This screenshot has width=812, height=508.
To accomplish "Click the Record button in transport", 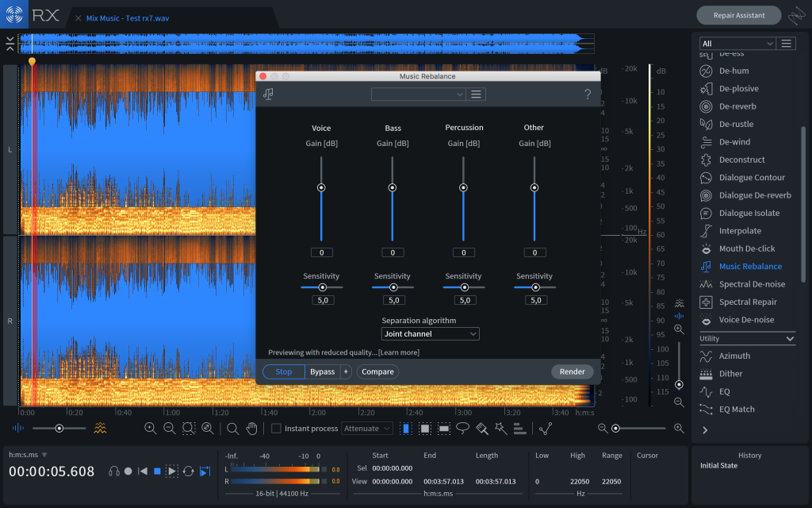I will coord(128,471).
